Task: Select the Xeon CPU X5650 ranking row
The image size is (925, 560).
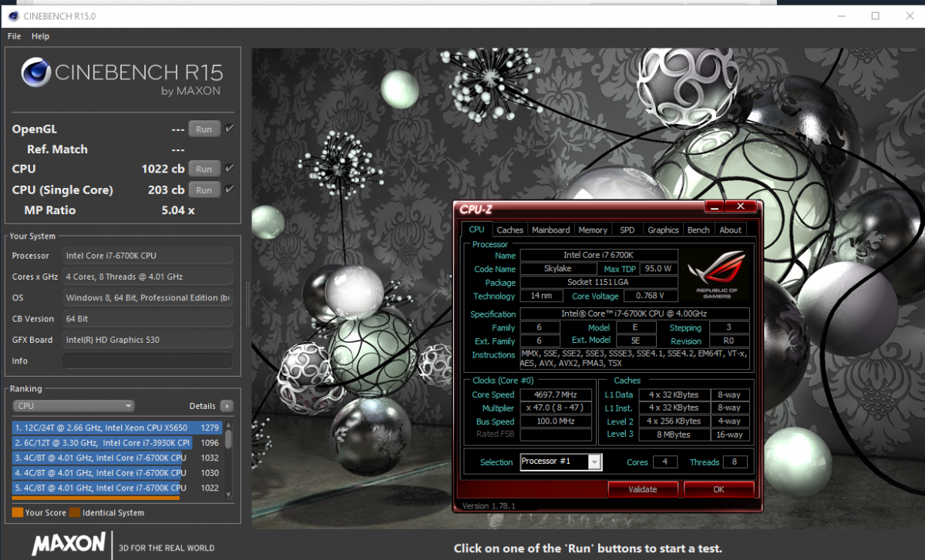Action: (116, 428)
